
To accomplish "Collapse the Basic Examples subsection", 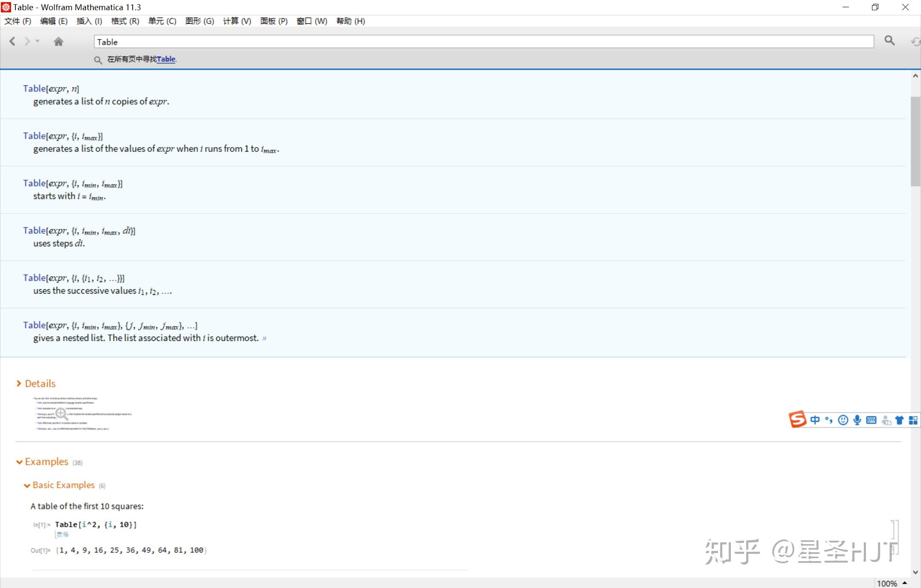I will tap(27, 486).
